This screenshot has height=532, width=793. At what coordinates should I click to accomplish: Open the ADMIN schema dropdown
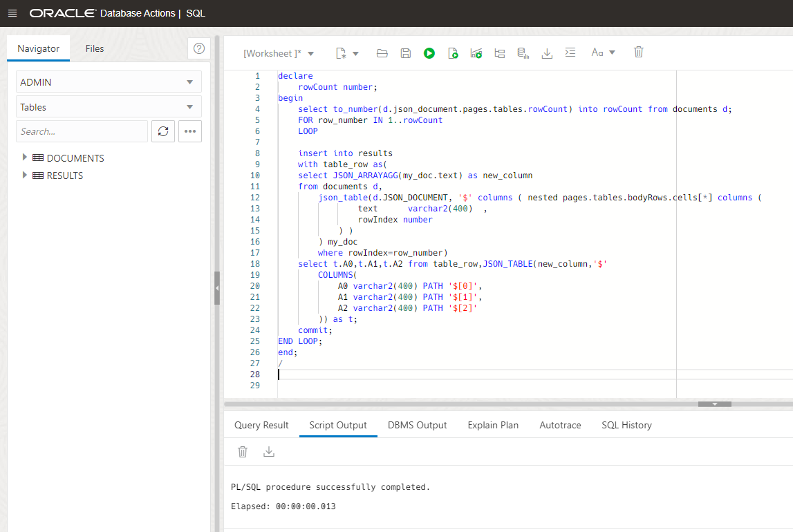pos(109,82)
